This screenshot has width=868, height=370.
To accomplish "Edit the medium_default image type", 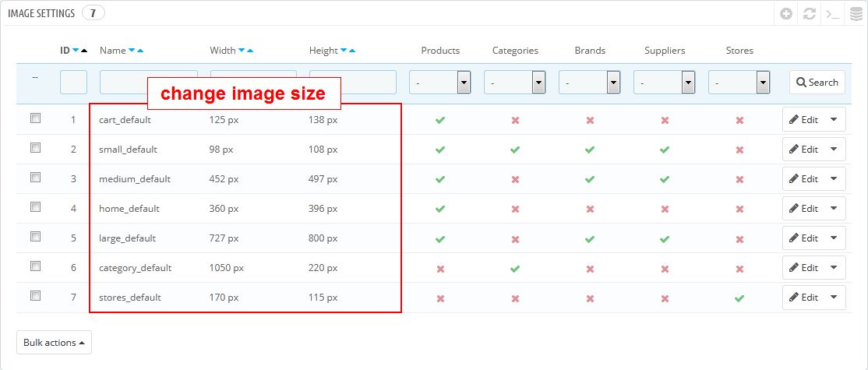I will 803,179.
